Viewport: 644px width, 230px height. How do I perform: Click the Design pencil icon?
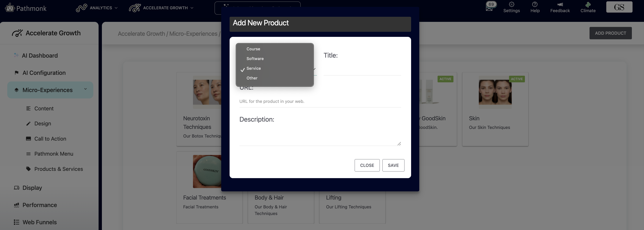coord(28,124)
